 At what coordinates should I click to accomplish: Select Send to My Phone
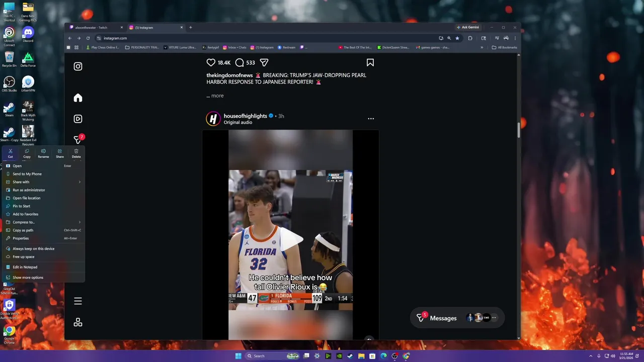click(x=43, y=174)
